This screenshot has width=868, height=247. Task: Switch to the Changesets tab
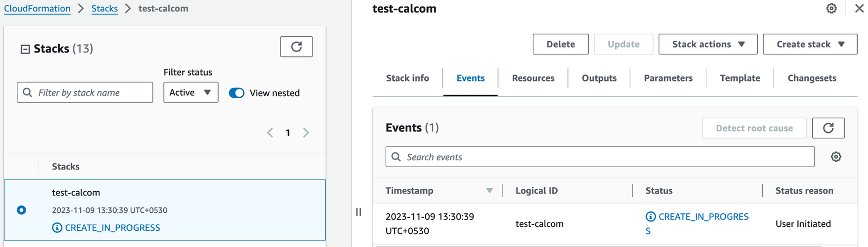812,78
